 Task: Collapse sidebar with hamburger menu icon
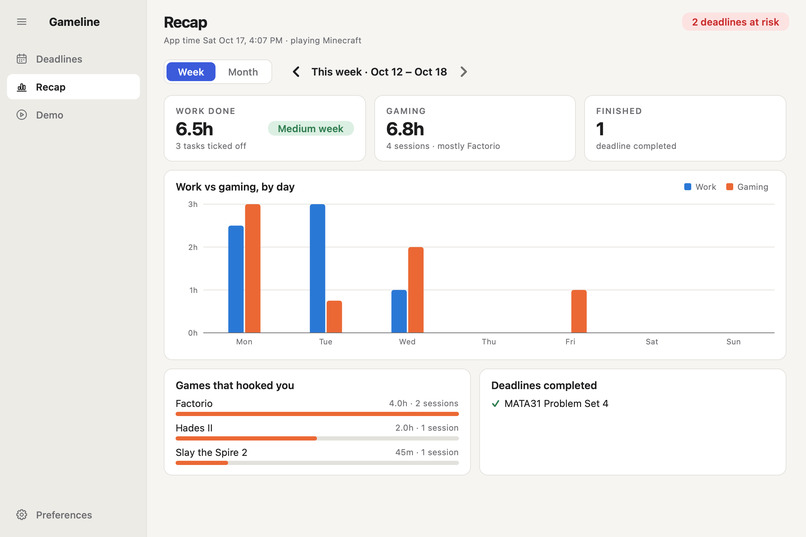click(x=22, y=22)
